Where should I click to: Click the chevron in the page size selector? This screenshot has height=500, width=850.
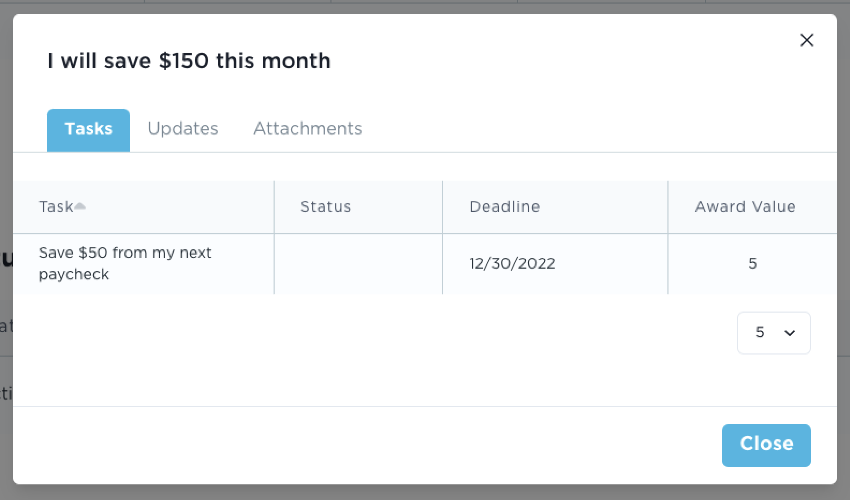790,333
